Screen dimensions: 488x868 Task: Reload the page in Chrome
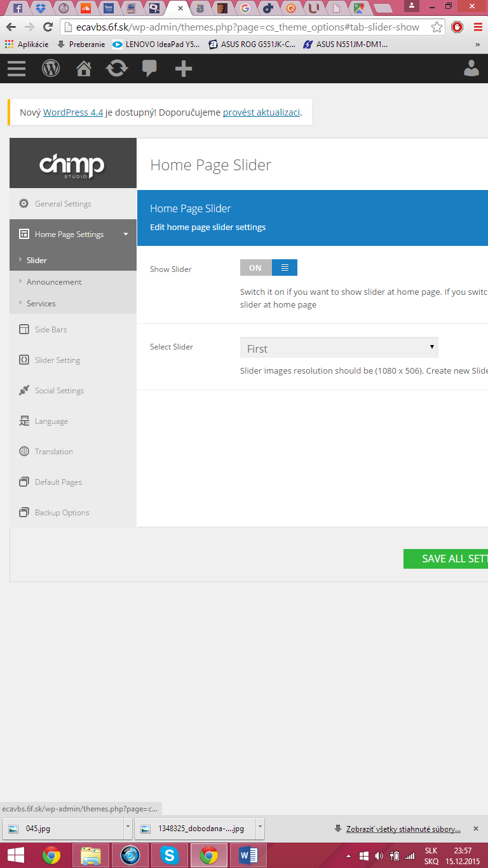[x=48, y=27]
